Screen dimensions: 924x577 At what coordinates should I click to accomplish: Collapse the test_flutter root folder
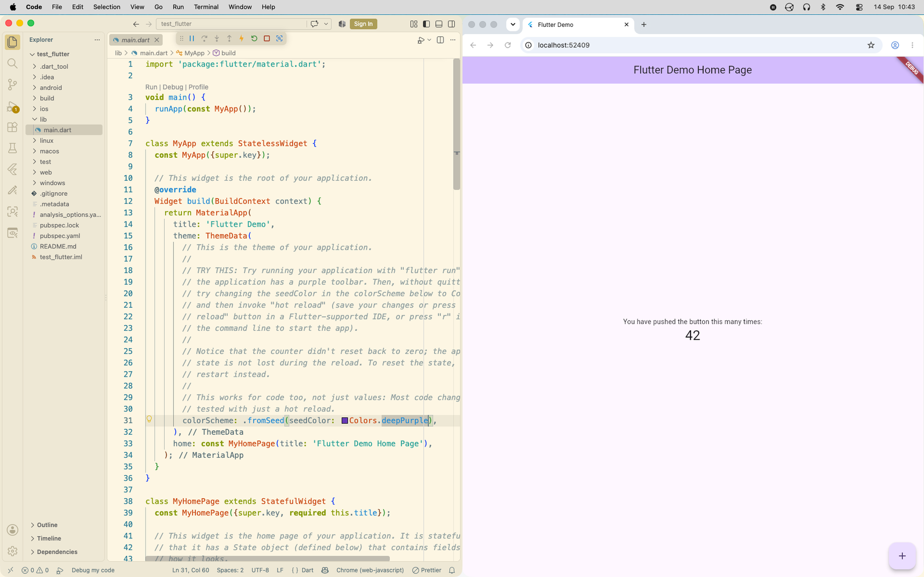point(53,54)
